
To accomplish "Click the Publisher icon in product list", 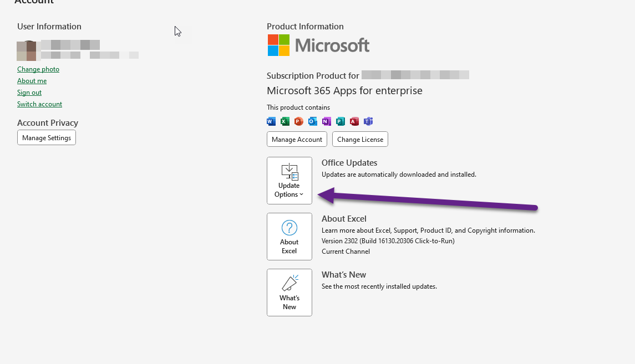I will pyautogui.click(x=341, y=121).
